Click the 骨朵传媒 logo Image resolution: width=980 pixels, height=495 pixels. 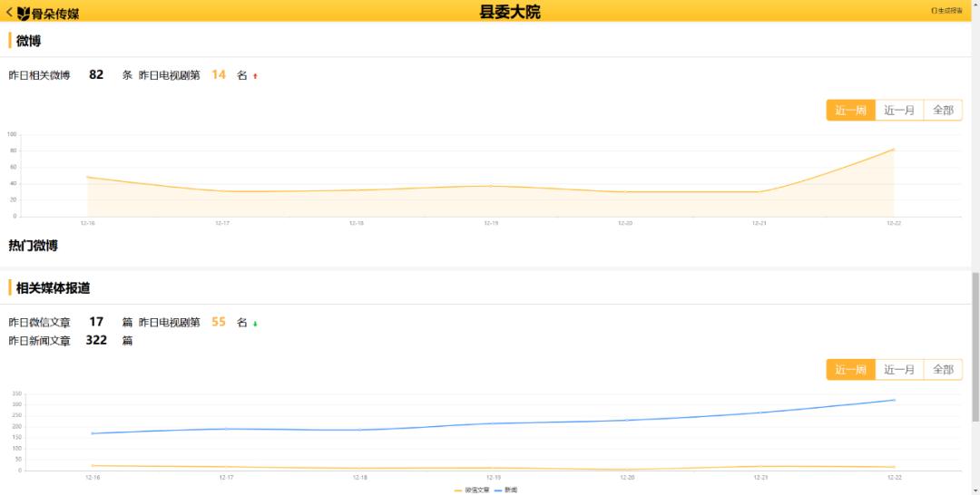click(x=48, y=13)
